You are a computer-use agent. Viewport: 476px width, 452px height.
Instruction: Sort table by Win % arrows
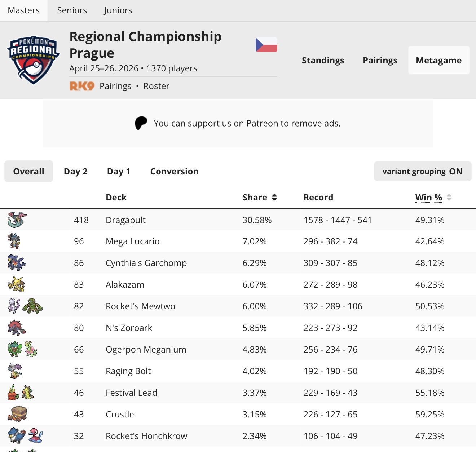[x=449, y=197]
